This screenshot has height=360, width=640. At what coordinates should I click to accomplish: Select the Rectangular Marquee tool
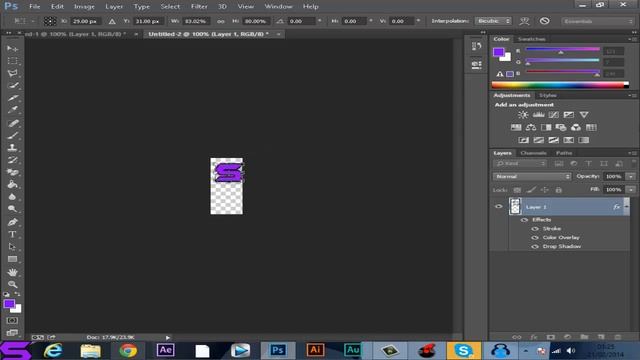12,61
